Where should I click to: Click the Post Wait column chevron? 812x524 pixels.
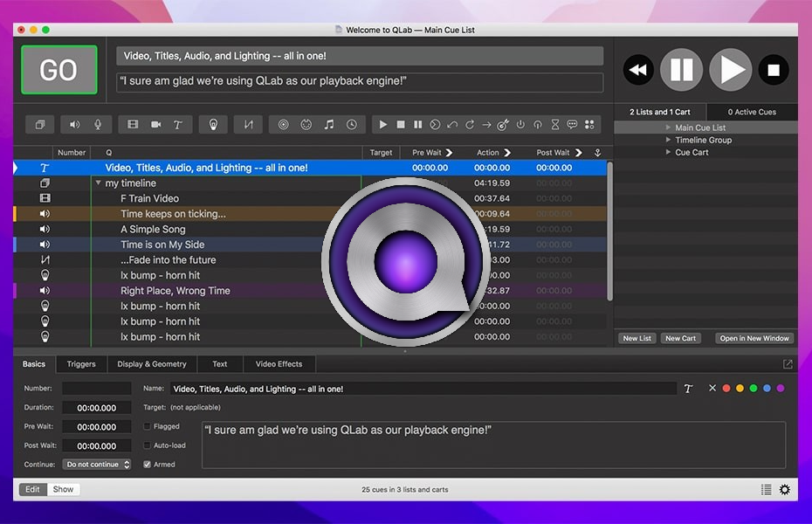tap(579, 153)
